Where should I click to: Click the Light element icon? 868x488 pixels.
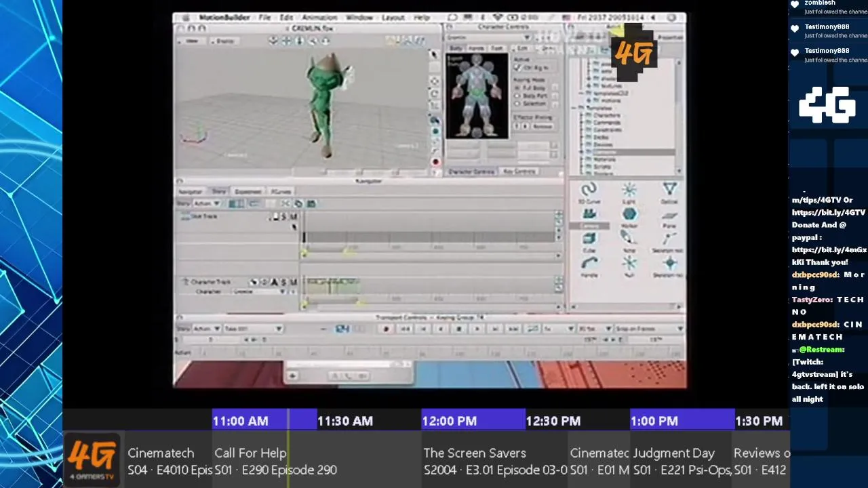[x=629, y=190]
